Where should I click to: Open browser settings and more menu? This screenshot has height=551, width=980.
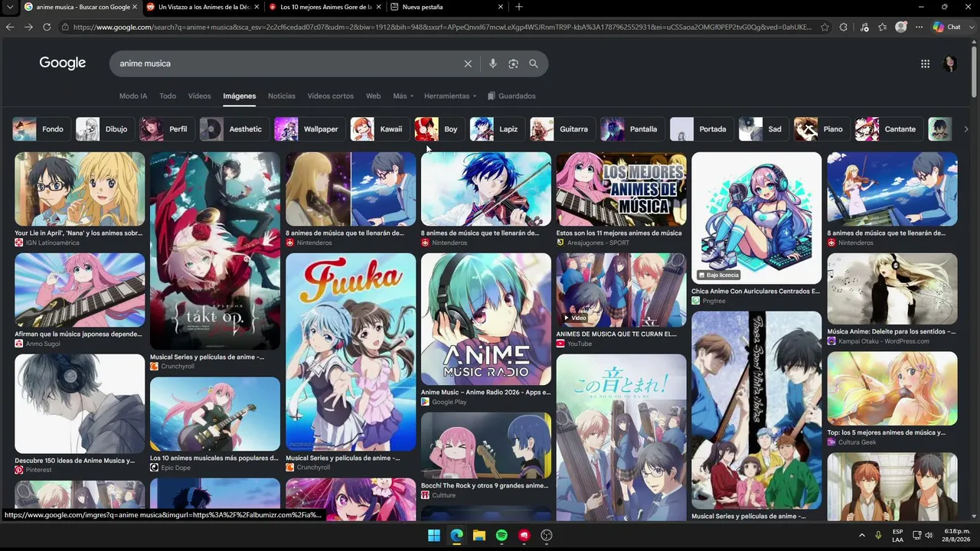pyautogui.click(x=919, y=27)
